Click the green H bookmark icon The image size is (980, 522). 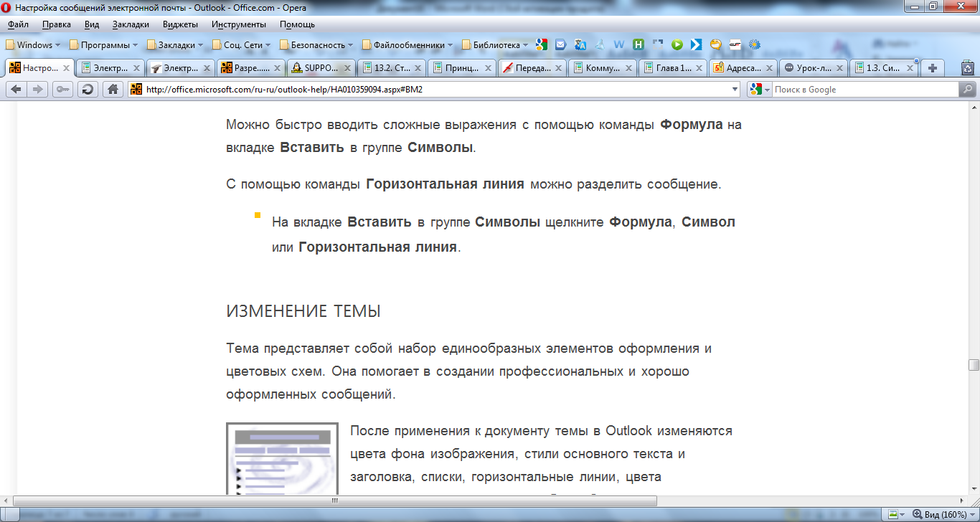pos(639,44)
